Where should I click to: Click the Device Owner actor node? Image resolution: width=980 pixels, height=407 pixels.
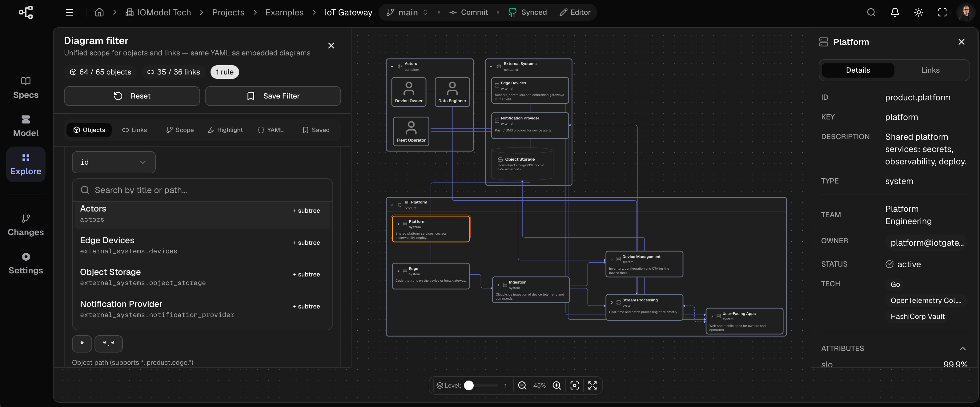(x=408, y=92)
